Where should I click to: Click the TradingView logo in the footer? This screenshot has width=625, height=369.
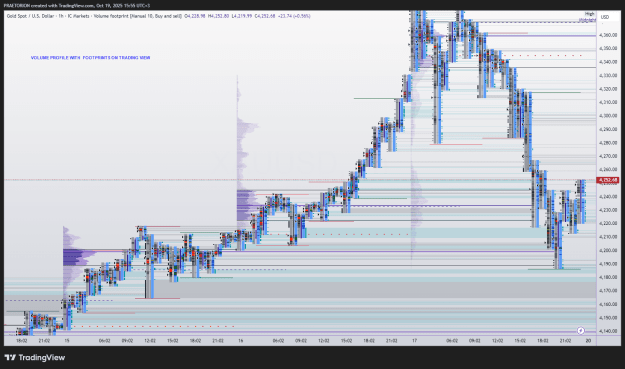(35, 357)
